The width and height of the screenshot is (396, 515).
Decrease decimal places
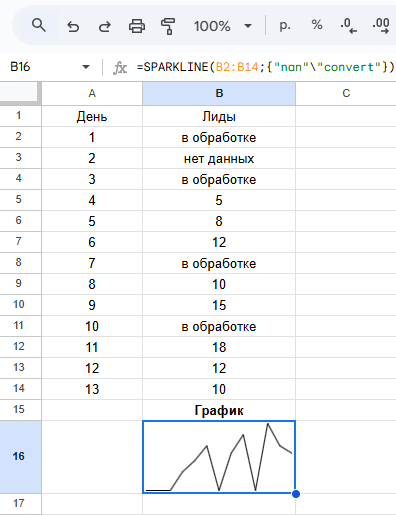[349, 26]
